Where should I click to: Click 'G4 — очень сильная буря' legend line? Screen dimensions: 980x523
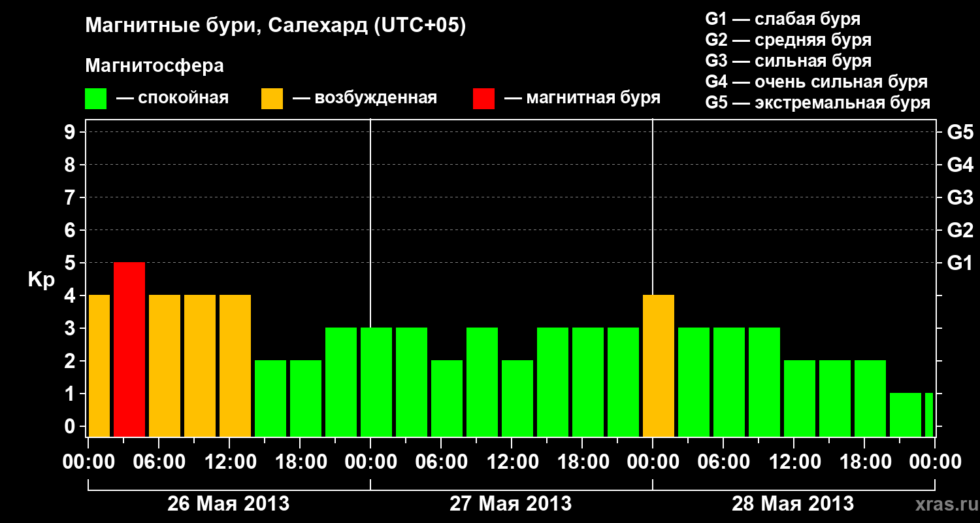817,82
